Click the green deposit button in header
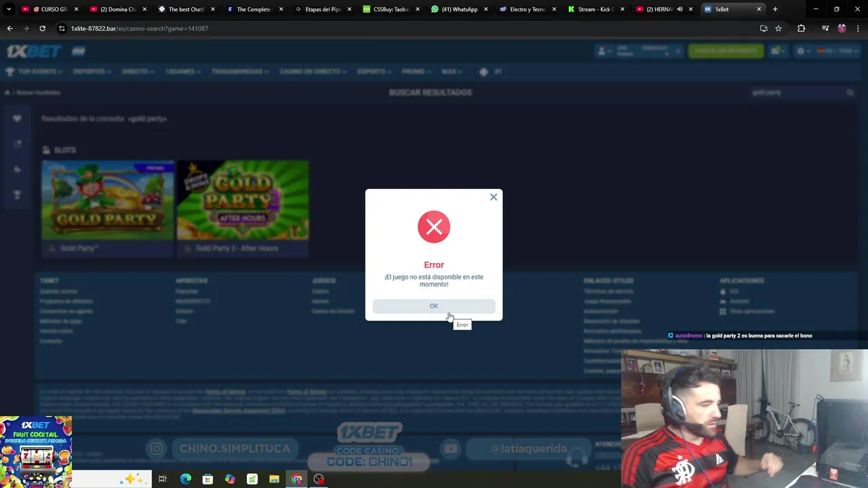Screen dimensions: 868x488 pyautogui.click(x=726, y=51)
